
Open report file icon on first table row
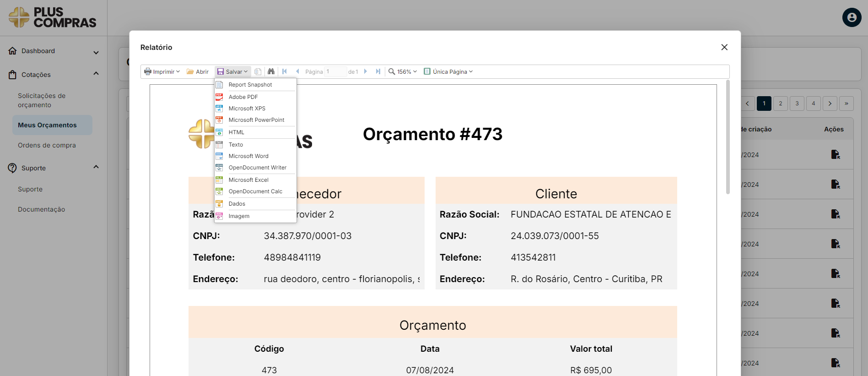(835, 155)
